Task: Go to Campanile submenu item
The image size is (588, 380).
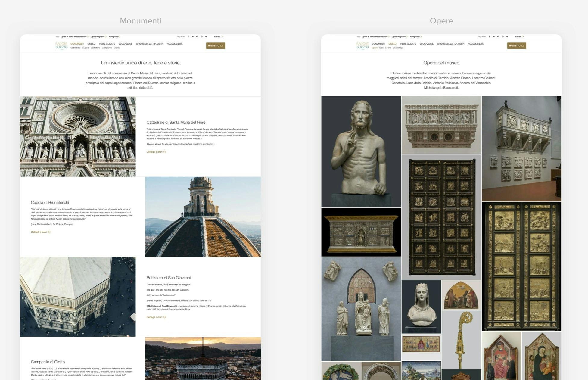Action: point(107,48)
